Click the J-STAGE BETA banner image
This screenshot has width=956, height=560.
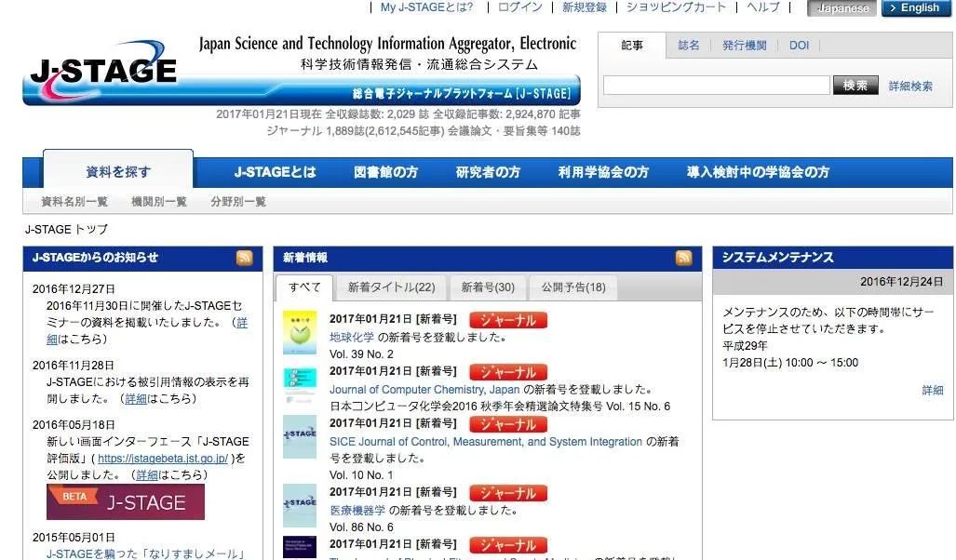(126, 501)
